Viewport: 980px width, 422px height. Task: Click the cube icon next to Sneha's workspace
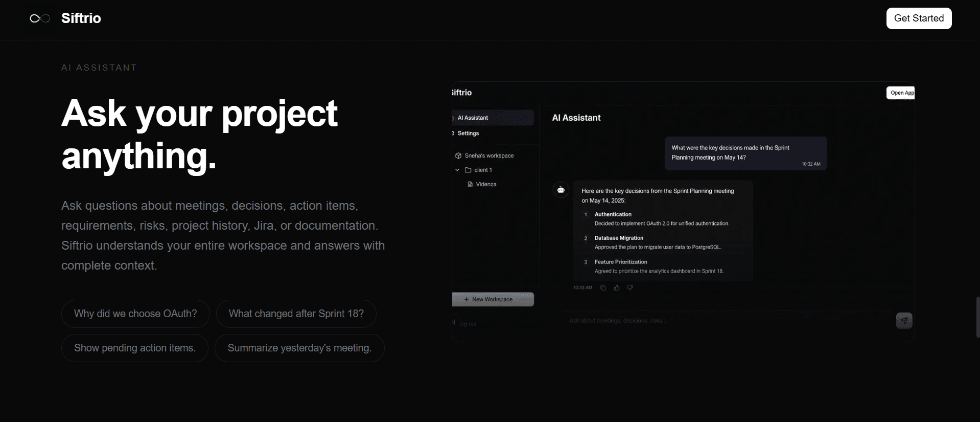click(458, 156)
